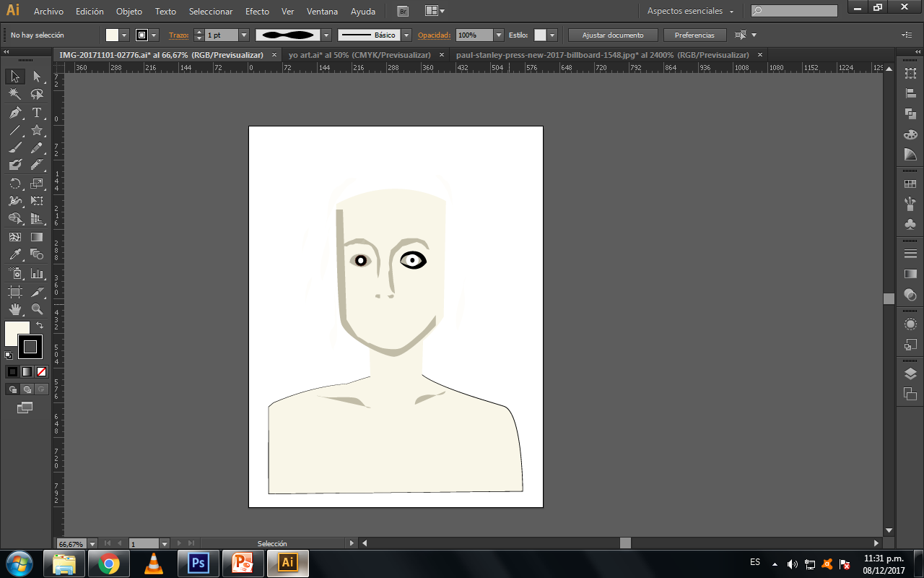
Task: Open Aspectos esenciales workspace switcher
Action: tap(690, 11)
